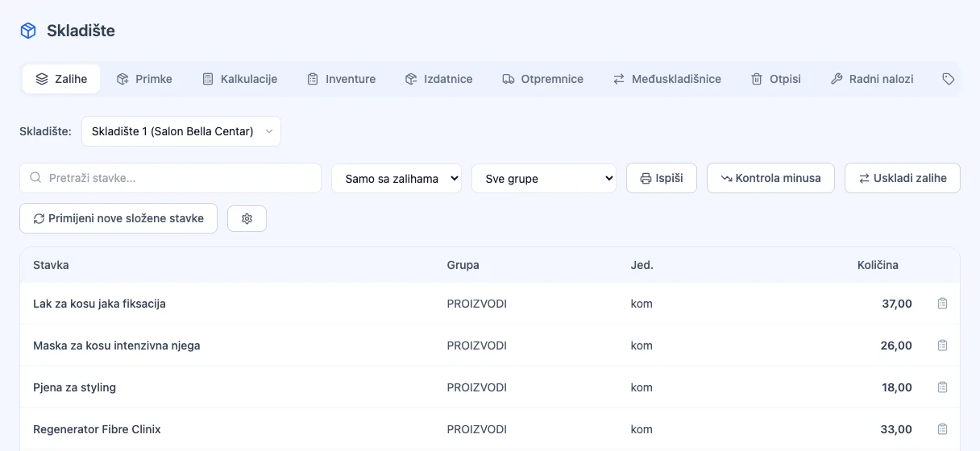Open the Skladište 1 warehouse selector
This screenshot has width=980, height=451.
point(181,131)
